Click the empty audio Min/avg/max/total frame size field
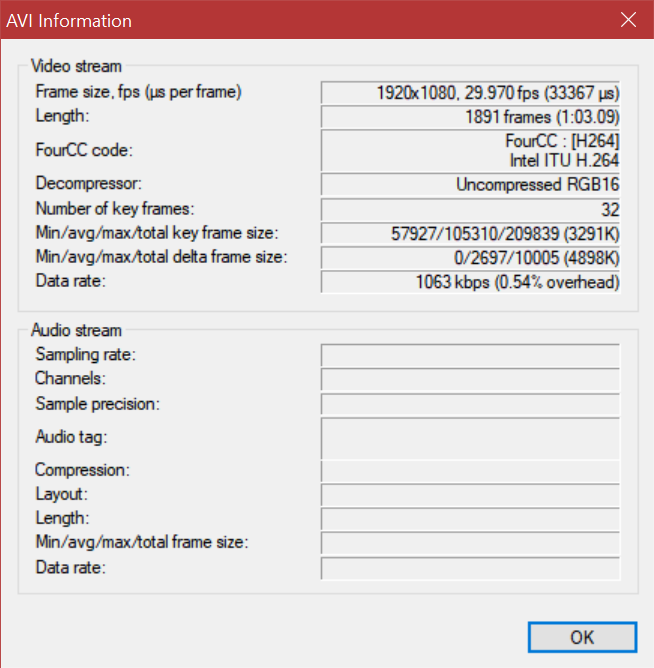Image resolution: width=654 pixels, height=668 pixels. (x=470, y=543)
